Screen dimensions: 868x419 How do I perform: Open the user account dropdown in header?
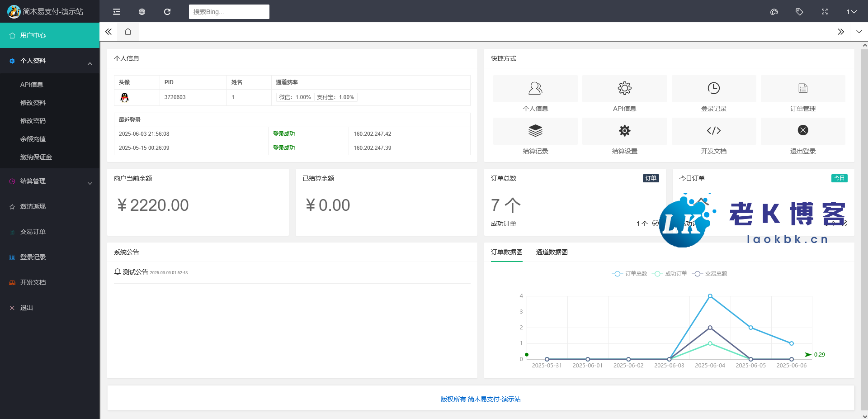(x=851, y=12)
